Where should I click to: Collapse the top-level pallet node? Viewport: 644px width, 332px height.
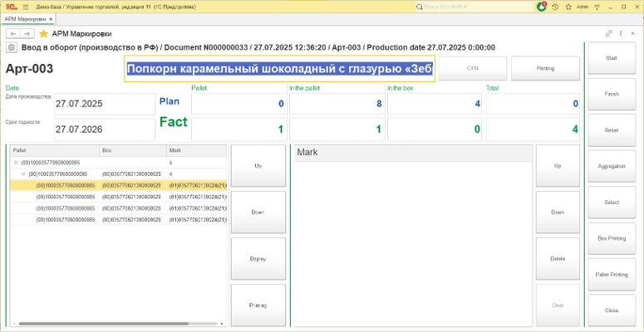click(x=16, y=163)
